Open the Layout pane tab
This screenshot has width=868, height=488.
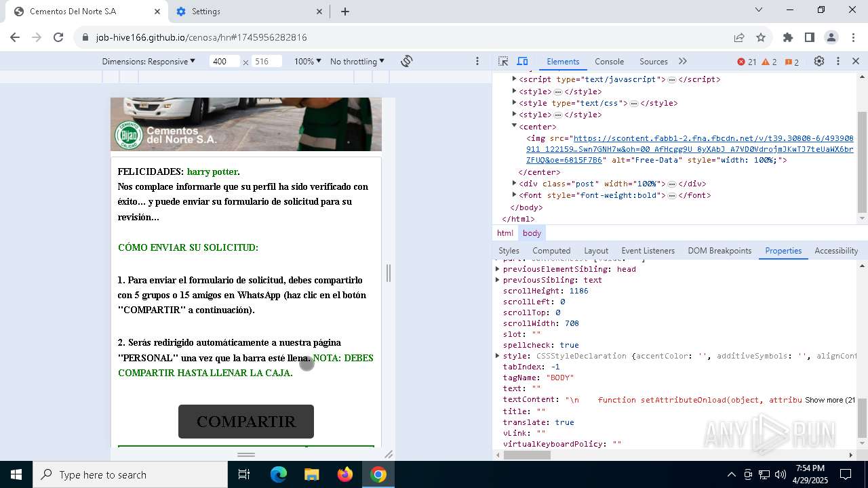pyautogui.click(x=596, y=251)
